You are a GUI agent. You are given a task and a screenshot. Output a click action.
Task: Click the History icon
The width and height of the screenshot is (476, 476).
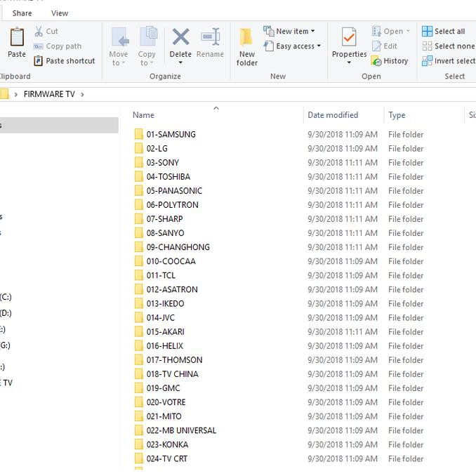(376, 60)
